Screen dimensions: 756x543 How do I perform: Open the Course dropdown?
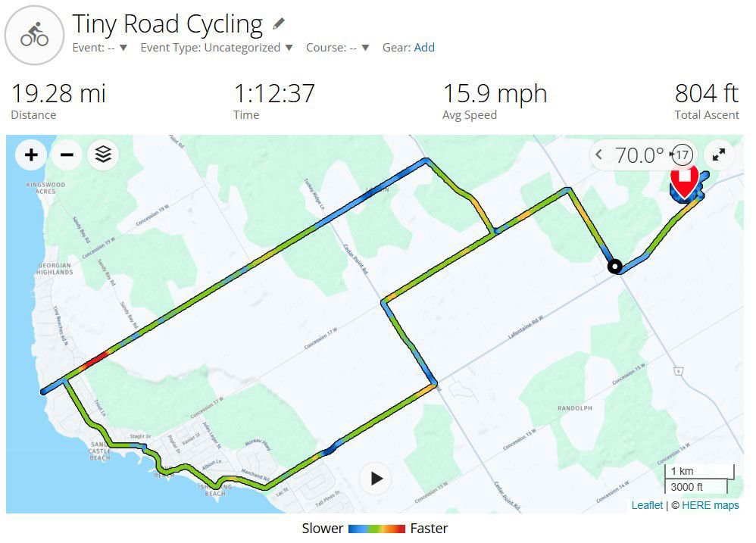coord(338,47)
